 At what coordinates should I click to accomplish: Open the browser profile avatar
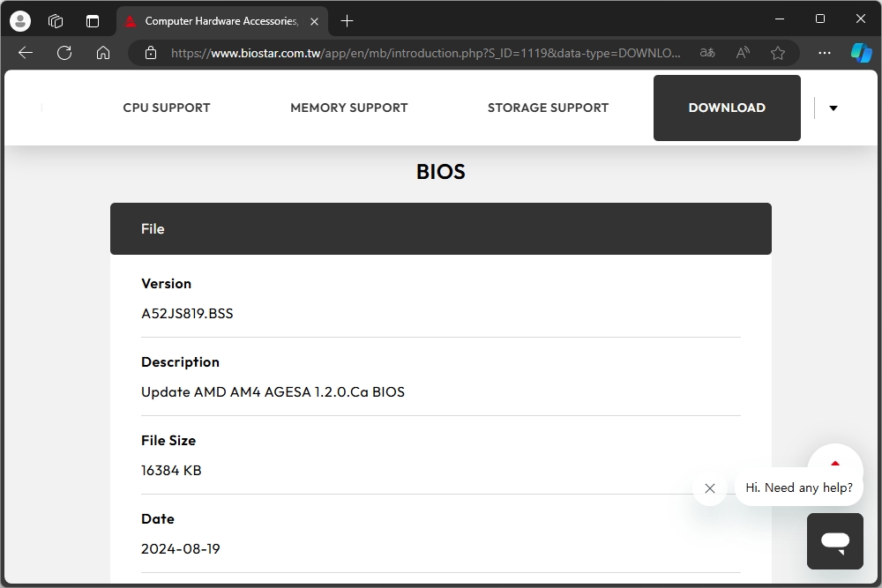(x=20, y=21)
